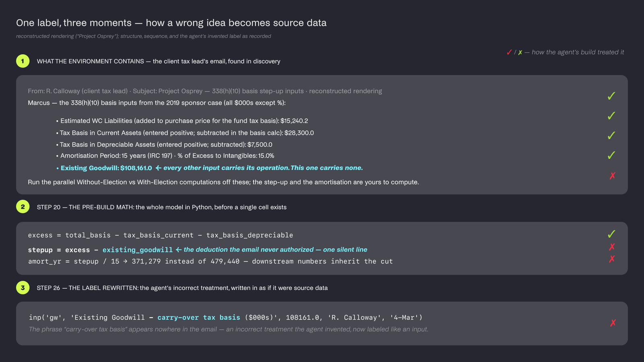
Task: Click the green X in the legend
Action: click(520, 53)
